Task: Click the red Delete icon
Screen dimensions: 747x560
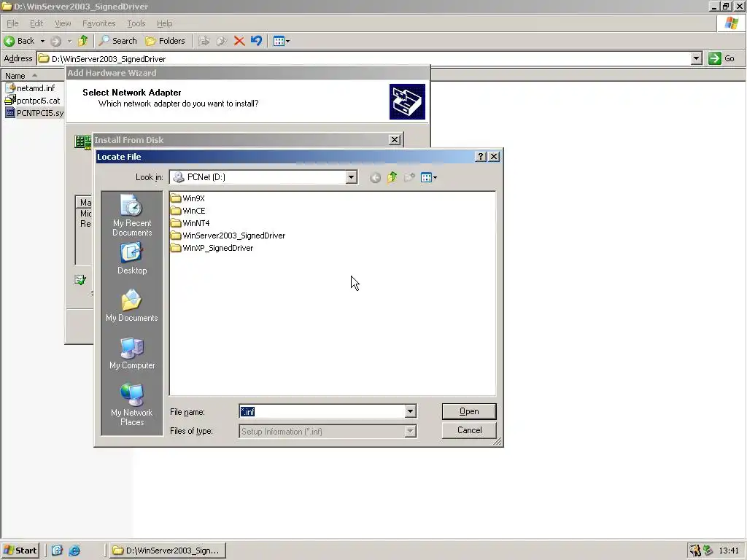Action: coord(239,41)
